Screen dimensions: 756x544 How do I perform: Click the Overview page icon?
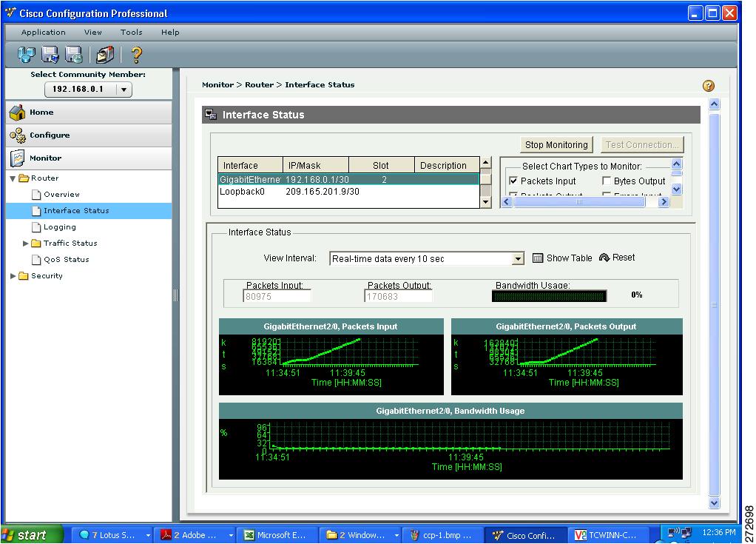click(x=36, y=195)
